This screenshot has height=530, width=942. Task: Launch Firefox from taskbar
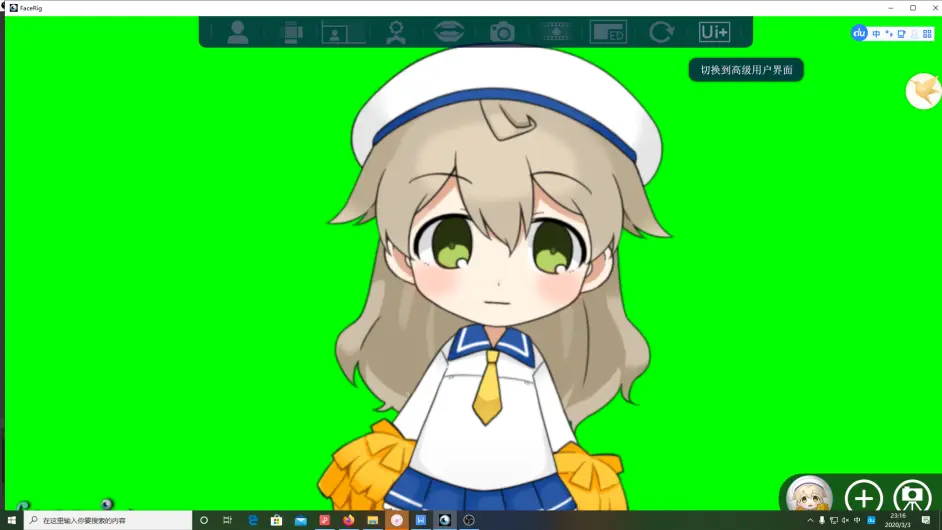(x=348, y=520)
